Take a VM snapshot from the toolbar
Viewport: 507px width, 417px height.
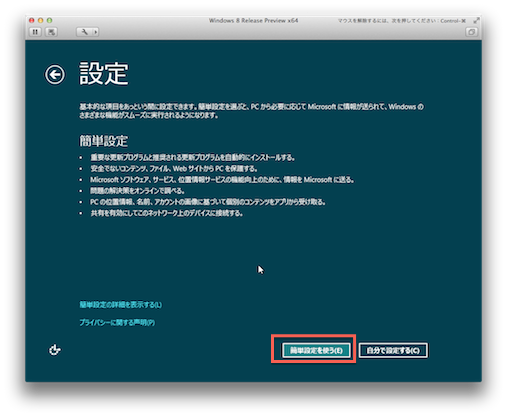click(51, 32)
